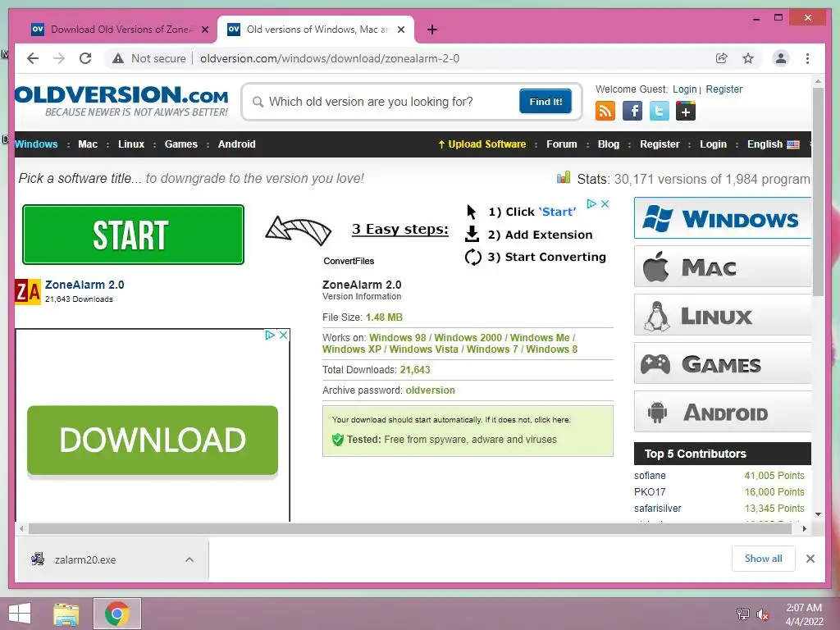Select Windows in the navigation bar
The height and width of the screenshot is (630, 840).
point(36,144)
